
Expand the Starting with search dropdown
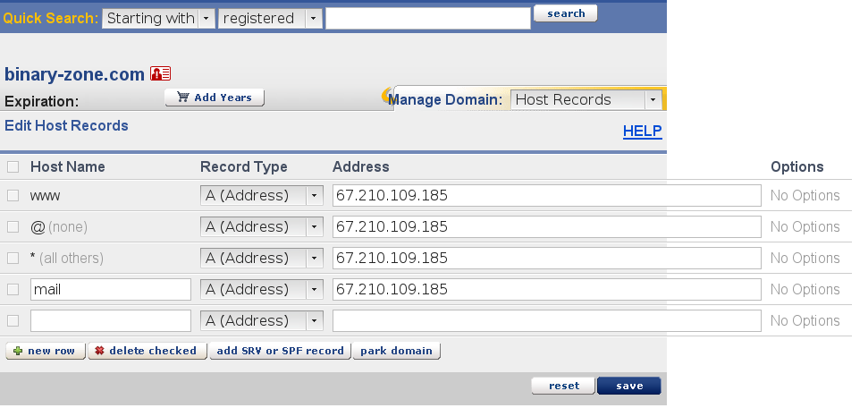pyautogui.click(x=158, y=18)
